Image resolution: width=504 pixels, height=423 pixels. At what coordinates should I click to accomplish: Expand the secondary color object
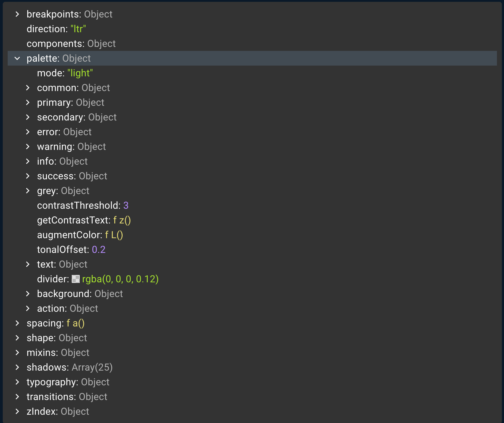(28, 117)
